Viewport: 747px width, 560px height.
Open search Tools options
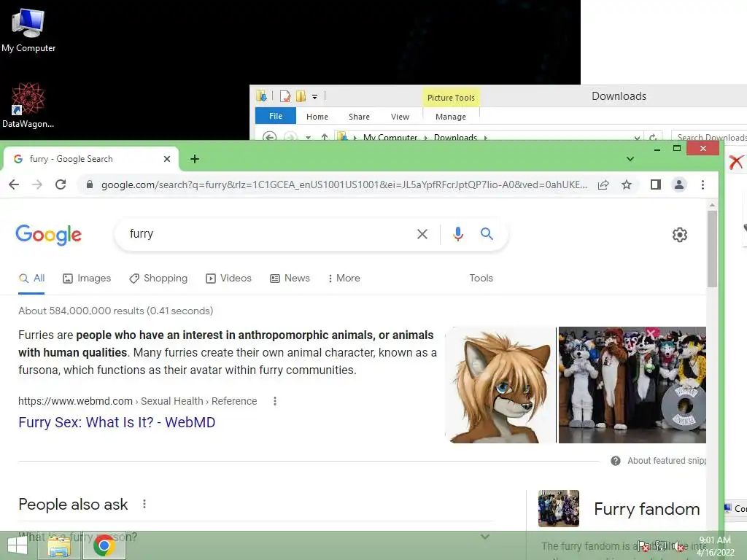click(481, 278)
